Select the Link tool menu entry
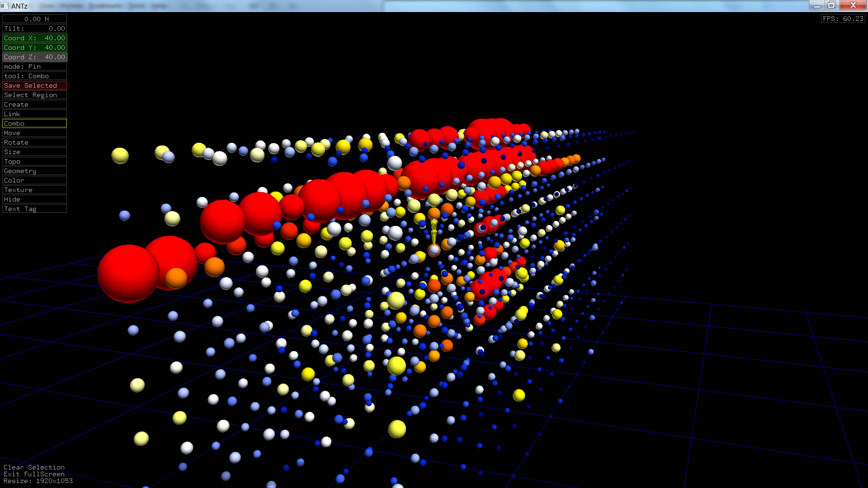 (x=34, y=114)
